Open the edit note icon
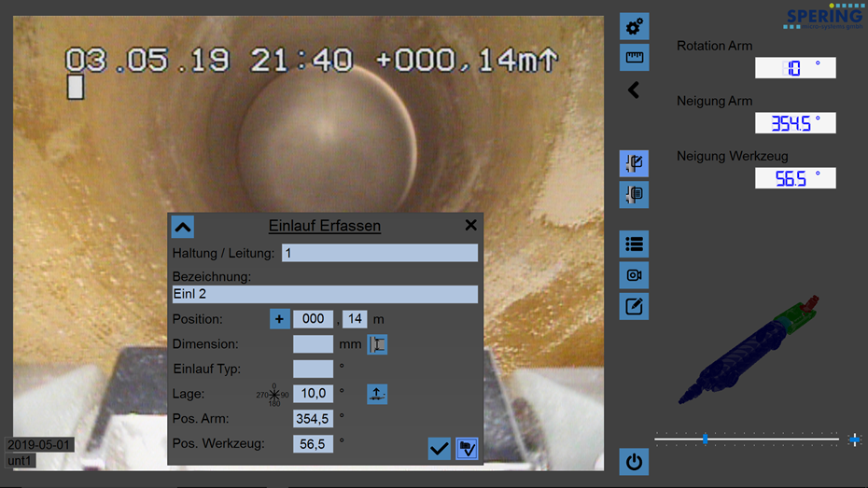This screenshot has height=488, width=868. [635, 307]
